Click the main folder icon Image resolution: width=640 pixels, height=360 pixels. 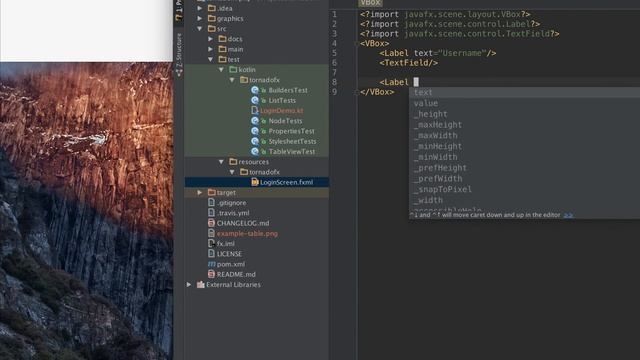pos(222,49)
